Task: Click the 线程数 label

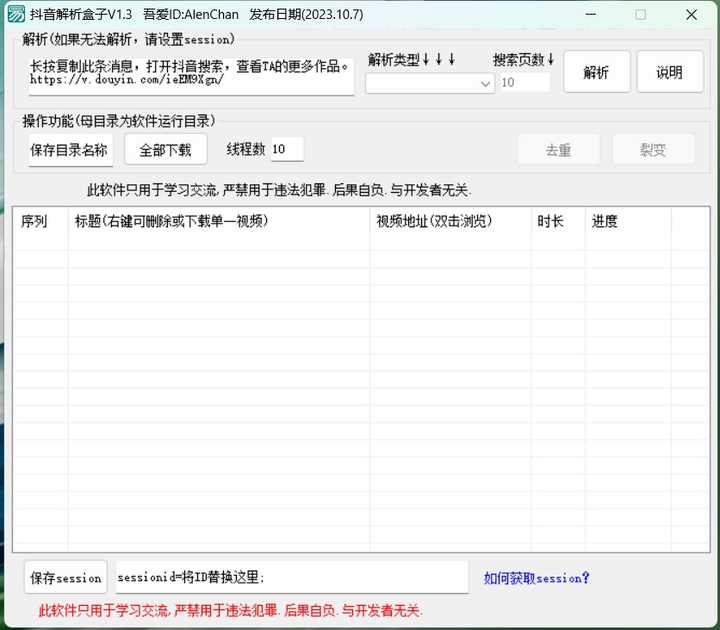Action: (x=246, y=149)
